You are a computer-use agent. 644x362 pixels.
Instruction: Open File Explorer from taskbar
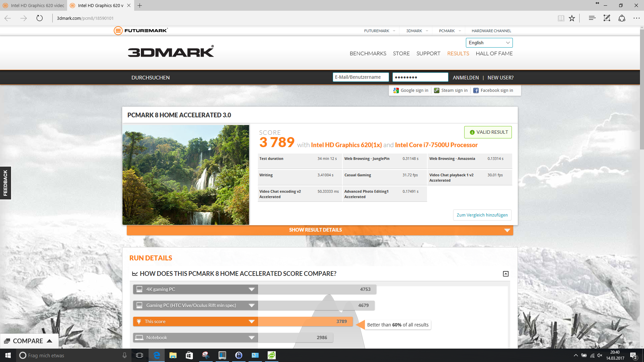[173, 355]
